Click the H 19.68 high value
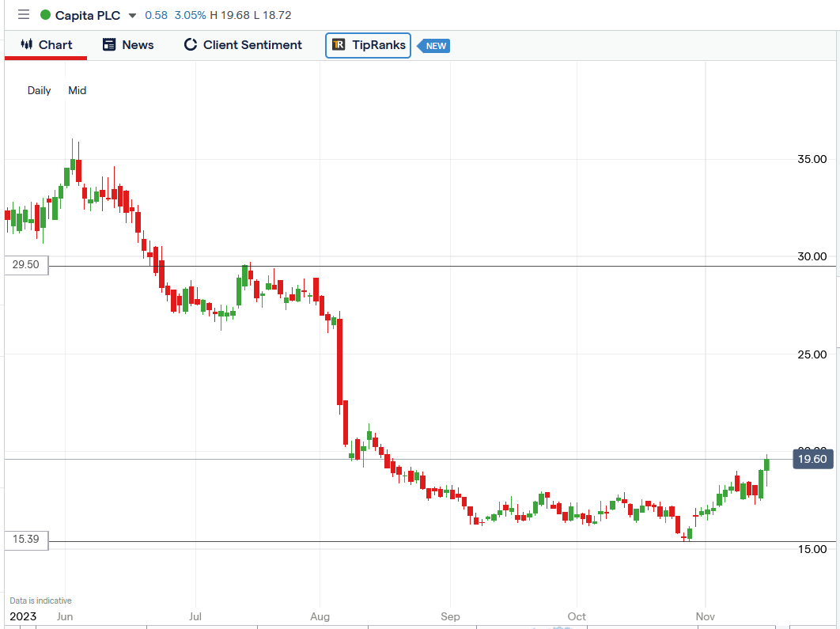Viewport: 840px width, 629px height. pos(230,15)
